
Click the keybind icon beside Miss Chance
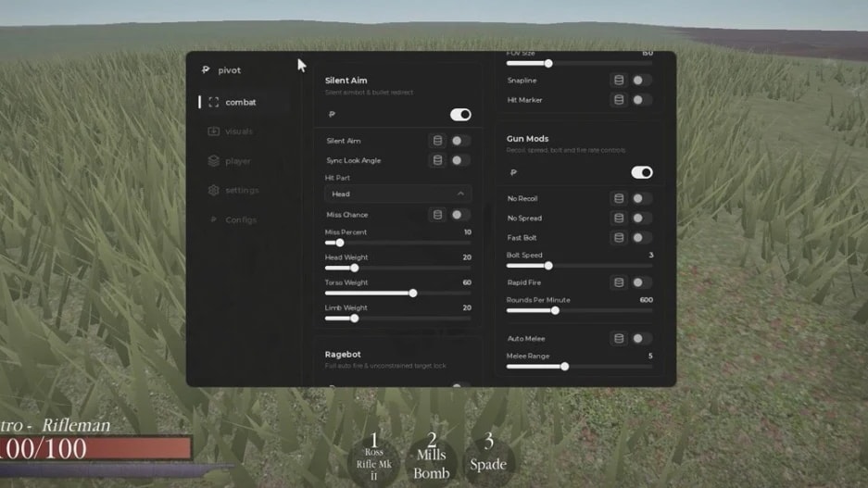[437, 215]
